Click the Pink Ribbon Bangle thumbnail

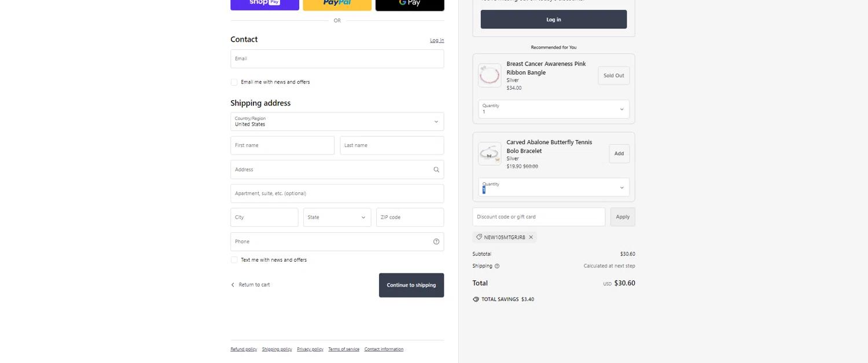tap(490, 75)
